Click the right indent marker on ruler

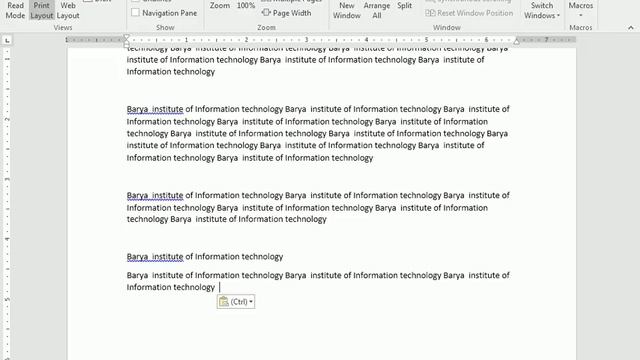tap(516, 41)
